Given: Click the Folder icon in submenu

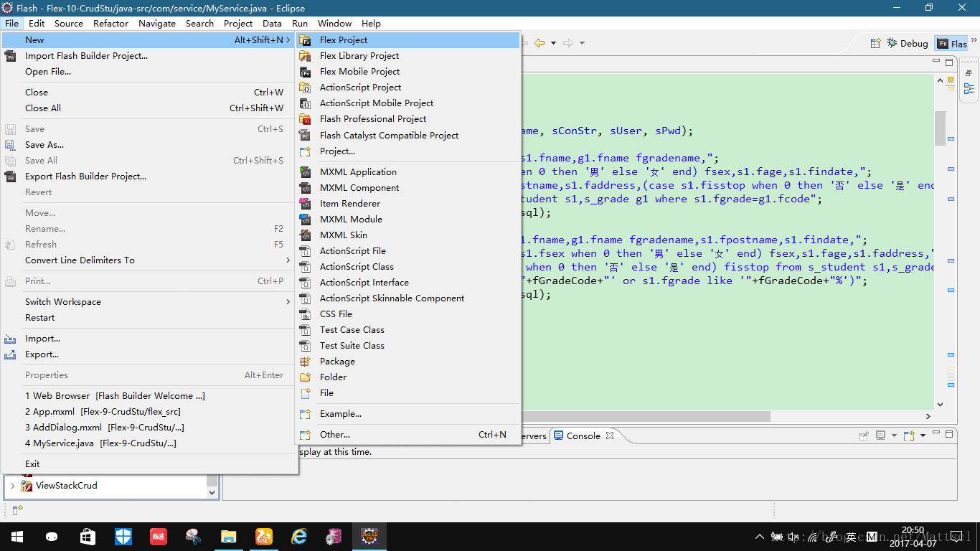Looking at the screenshot, I should (306, 377).
